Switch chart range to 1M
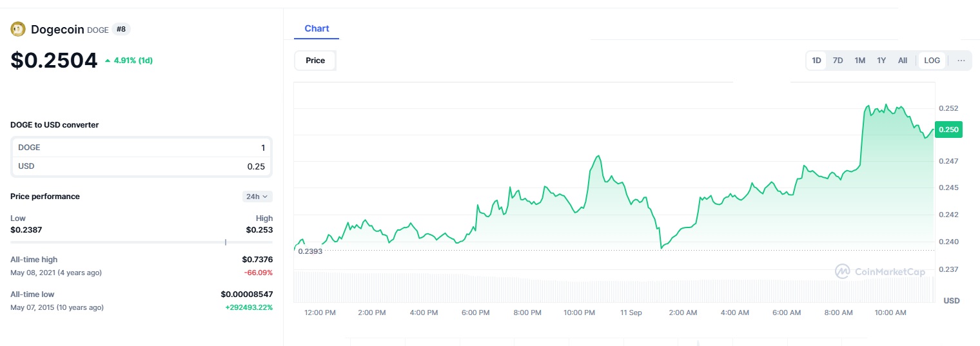The height and width of the screenshot is (346, 980). [x=859, y=61]
